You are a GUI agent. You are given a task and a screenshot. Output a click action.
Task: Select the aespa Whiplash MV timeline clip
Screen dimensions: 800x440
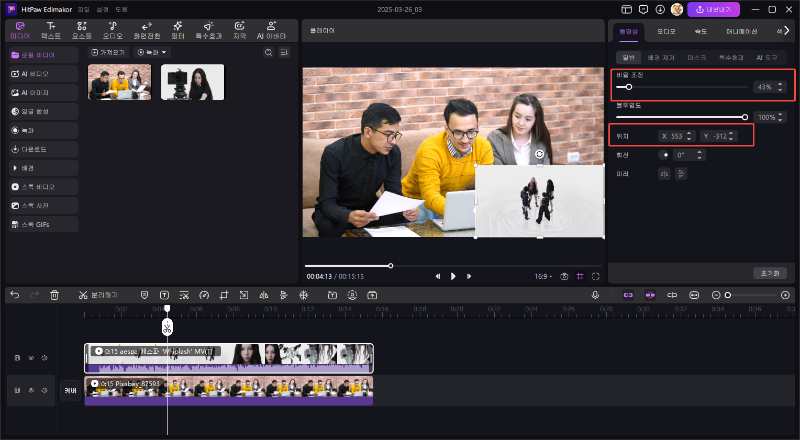point(229,358)
